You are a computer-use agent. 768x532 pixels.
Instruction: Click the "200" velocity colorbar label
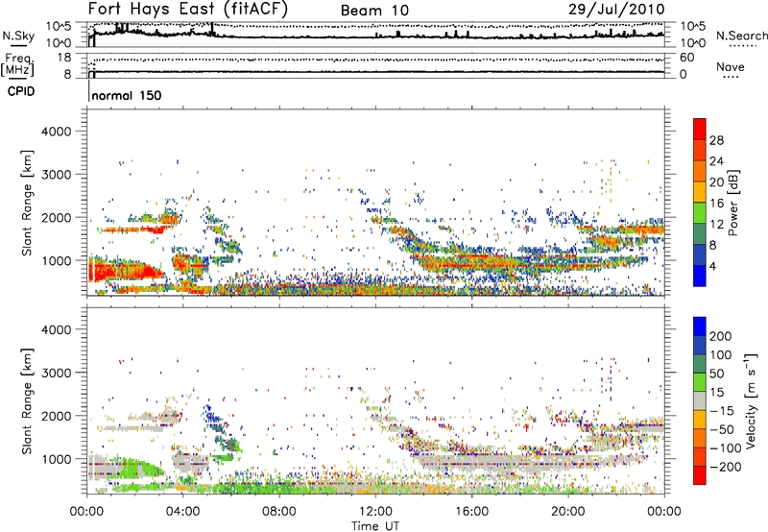(721, 336)
